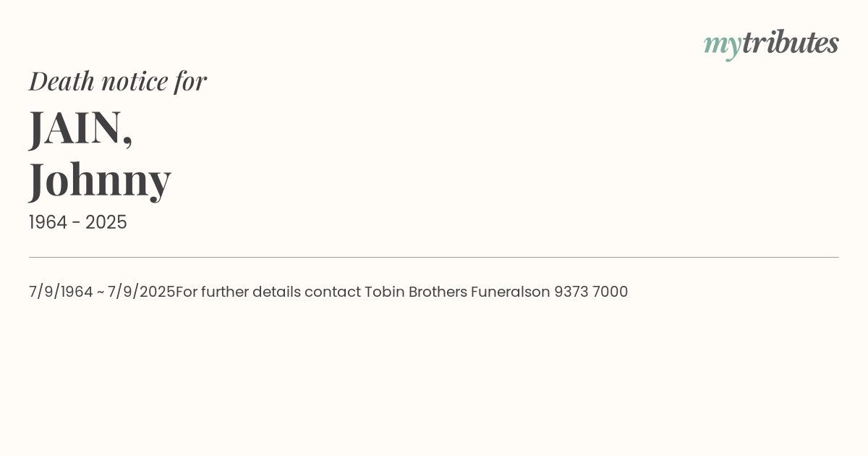Viewport: 868px width, 456px height.
Task: Click the death year 2025 under the name
Action: point(106,223)
